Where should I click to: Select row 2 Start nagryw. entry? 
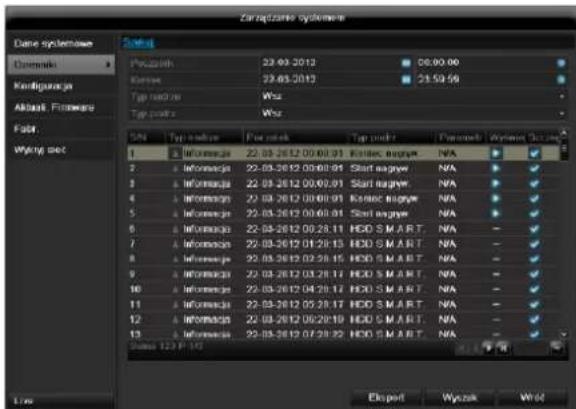pyautogui.click(x=344, y=168)
